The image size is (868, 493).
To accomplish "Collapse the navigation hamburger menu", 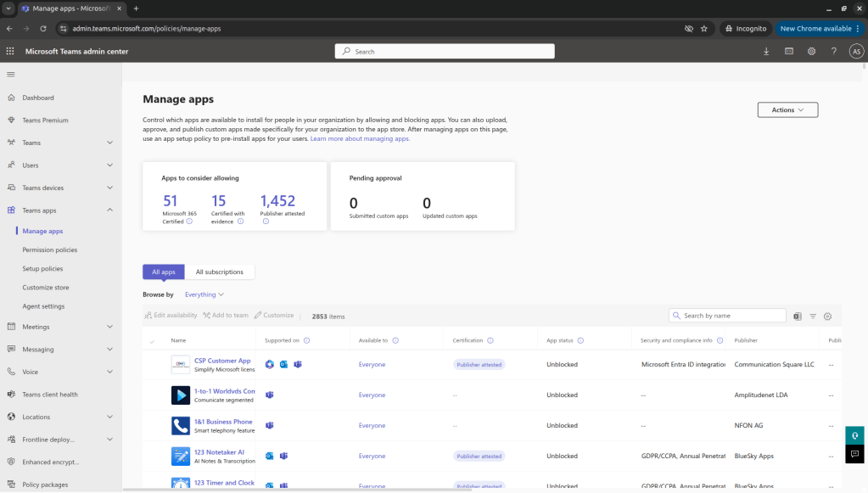I will click(x=11, y=74).
